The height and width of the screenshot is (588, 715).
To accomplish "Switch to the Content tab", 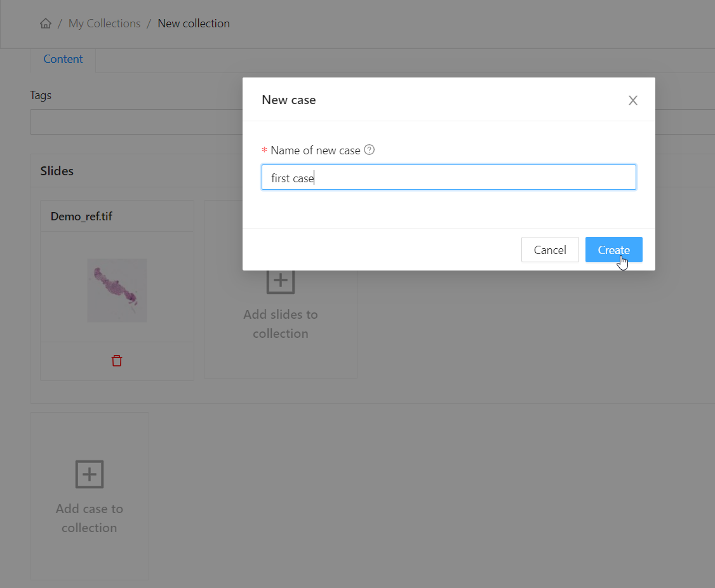I will 63,59.
